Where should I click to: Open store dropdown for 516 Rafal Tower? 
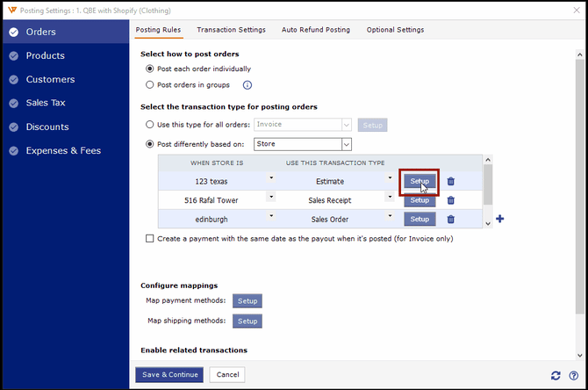click(x=271, y=198)
